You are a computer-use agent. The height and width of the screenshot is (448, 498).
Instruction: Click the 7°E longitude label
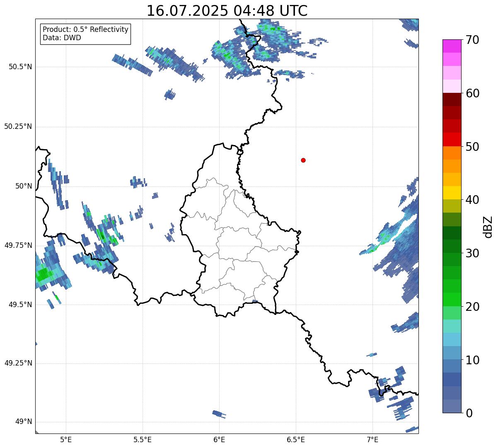click(x=372, y=439)
